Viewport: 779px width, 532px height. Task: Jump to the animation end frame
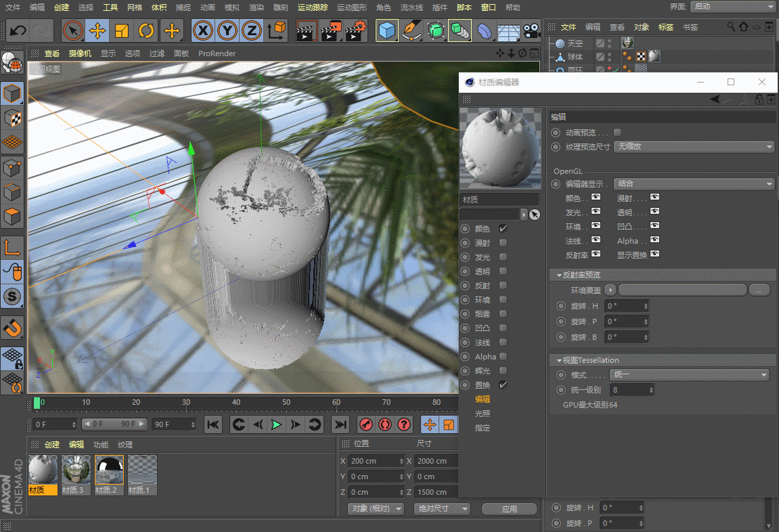(340, 424)
